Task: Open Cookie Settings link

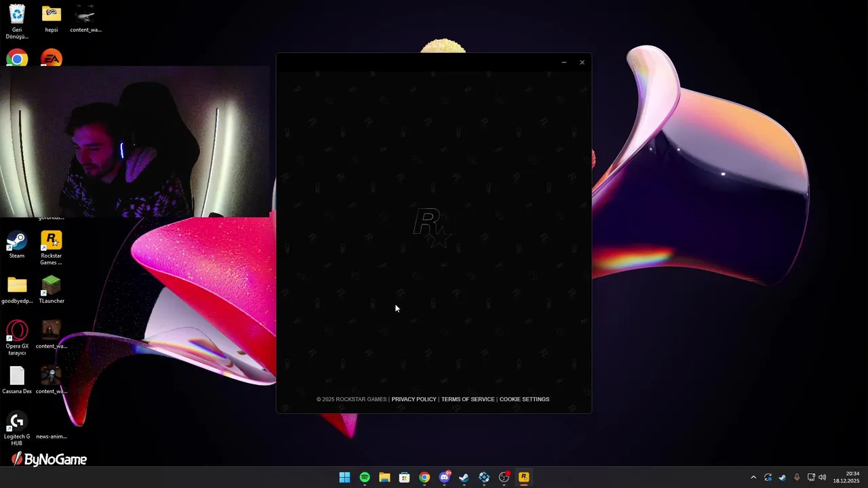Action: click(x=524, y=399)
